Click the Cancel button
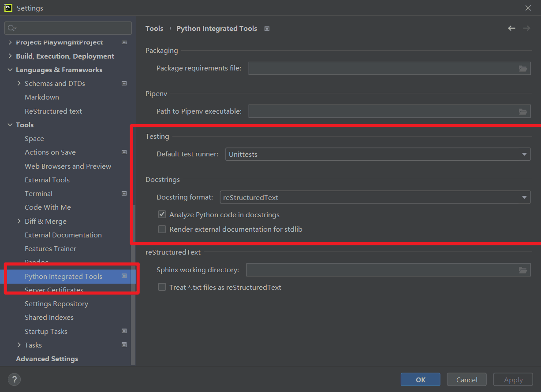The width and height of the screenshot is (541, 392). click(x=466, y=380)
